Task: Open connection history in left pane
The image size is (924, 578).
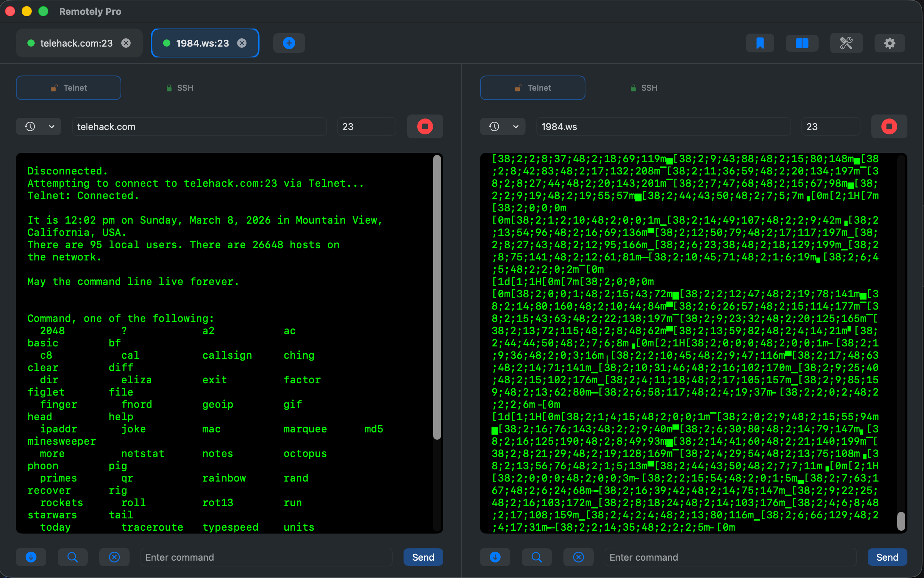Action: 30,126
